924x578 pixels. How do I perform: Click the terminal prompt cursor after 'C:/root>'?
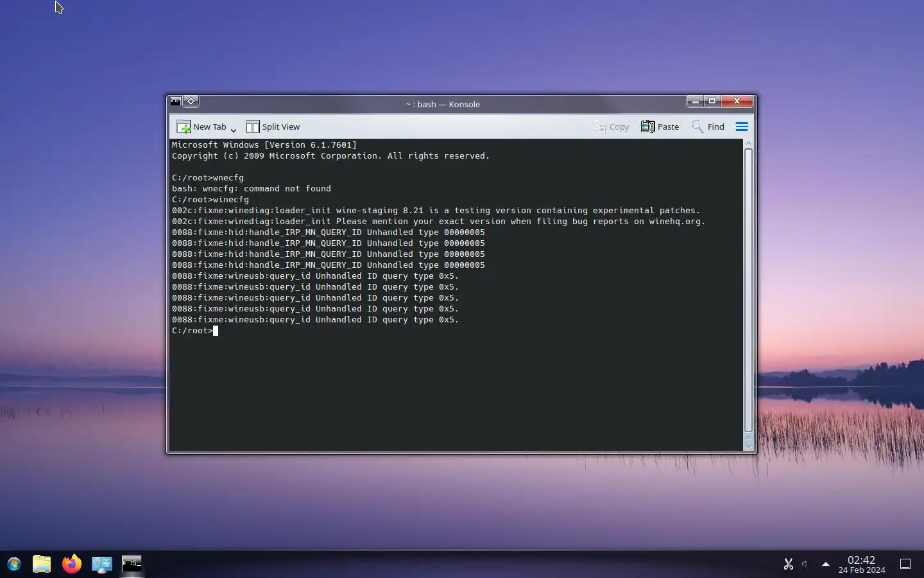coord(216,331)
